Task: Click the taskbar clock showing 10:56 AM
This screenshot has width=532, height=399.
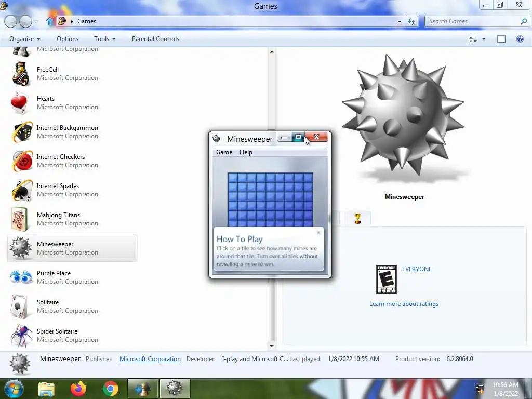Action: click(506, 389)
